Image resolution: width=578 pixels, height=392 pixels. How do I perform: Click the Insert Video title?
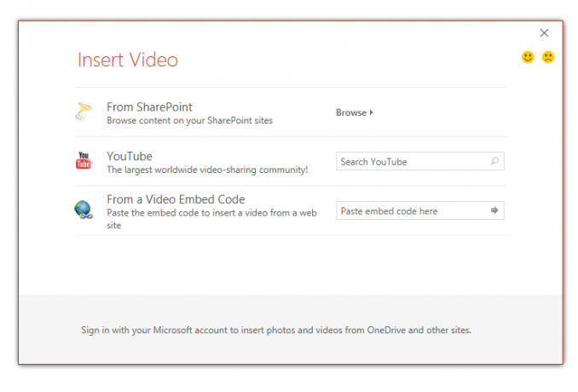coord(128,60)
